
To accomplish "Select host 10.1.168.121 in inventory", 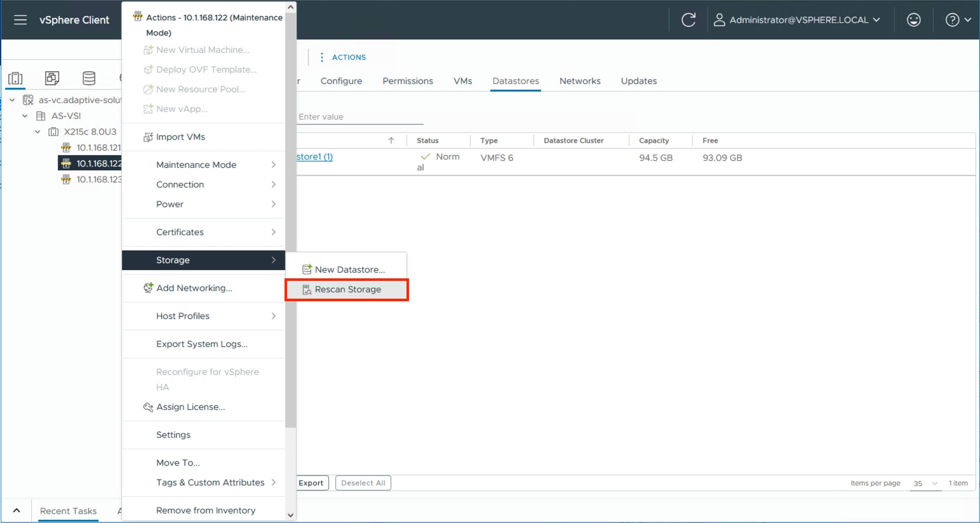I will click(98, 147).
